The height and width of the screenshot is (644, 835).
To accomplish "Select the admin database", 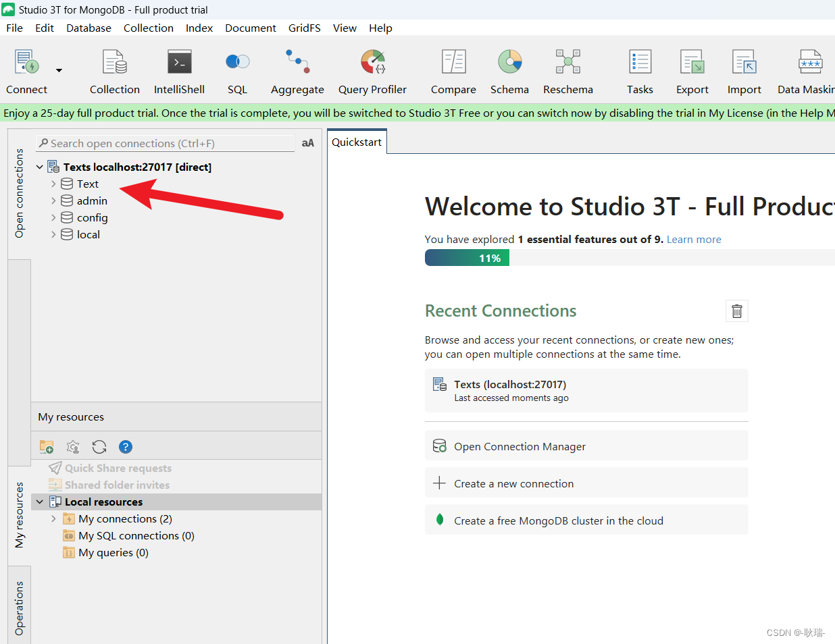I will click(x=92, y=200).
